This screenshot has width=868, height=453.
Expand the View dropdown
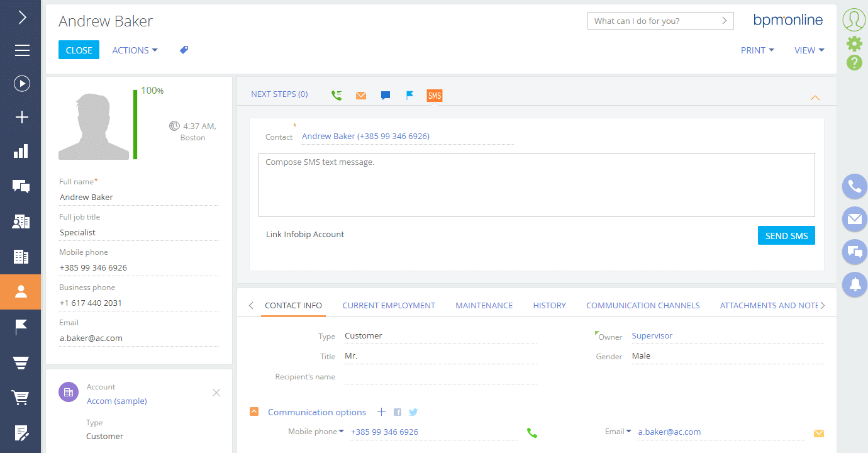[809, 50]
